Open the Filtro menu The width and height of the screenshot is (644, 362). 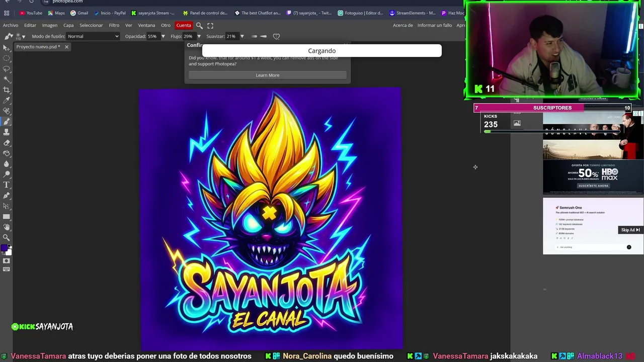(114, 26)
